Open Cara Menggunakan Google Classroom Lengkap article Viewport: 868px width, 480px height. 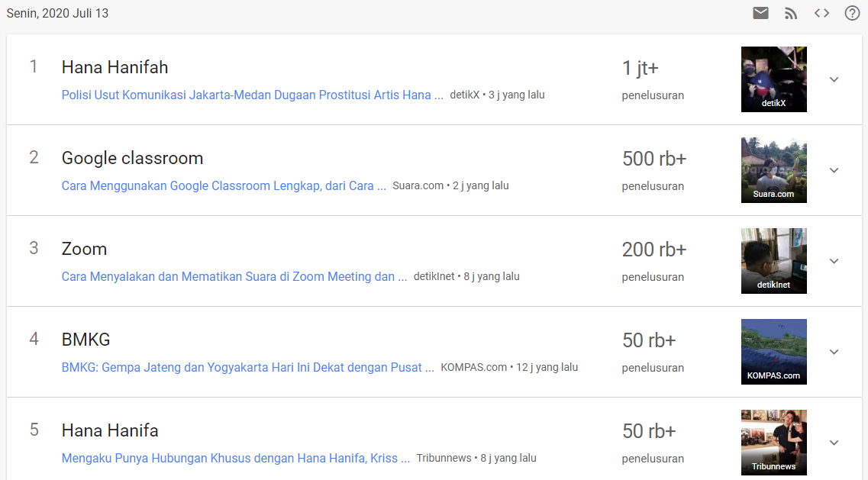(224, 186)
